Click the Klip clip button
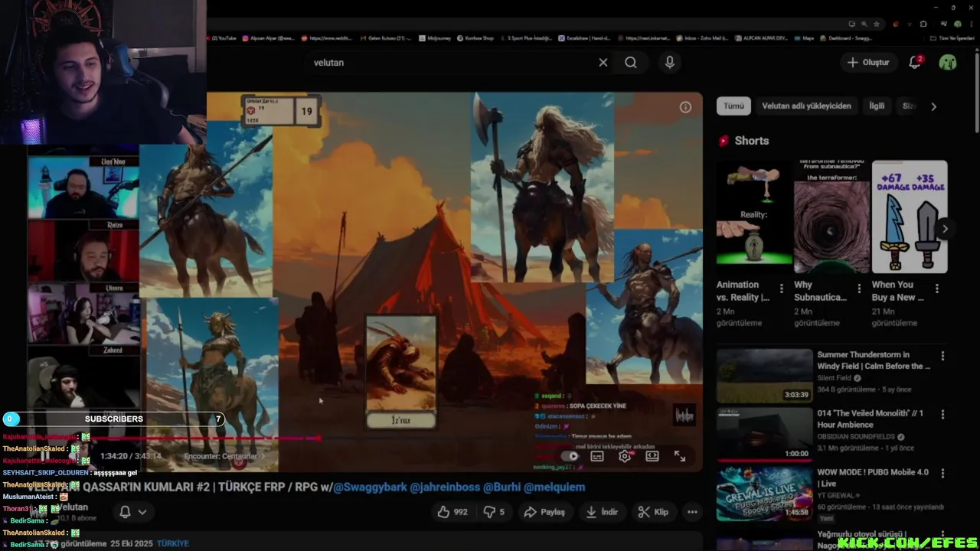This screenshot has height=551, width=980. point(653,512)
